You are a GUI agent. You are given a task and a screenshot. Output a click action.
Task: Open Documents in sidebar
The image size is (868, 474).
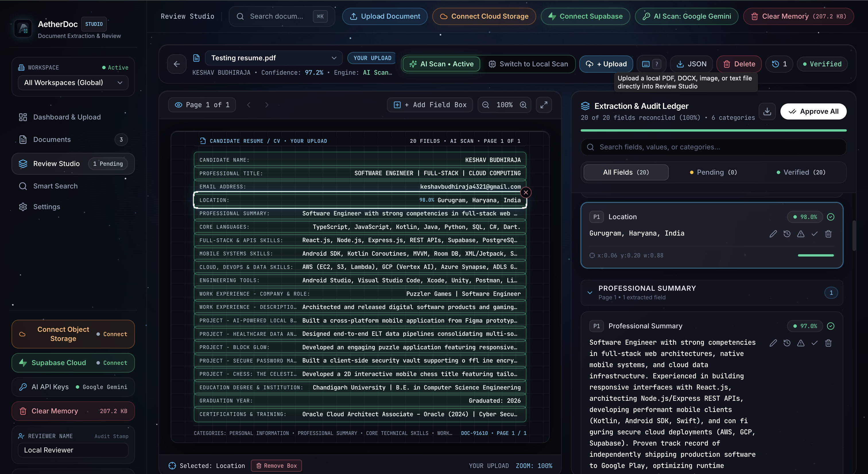pyautogui.click(x=73, y=140)
